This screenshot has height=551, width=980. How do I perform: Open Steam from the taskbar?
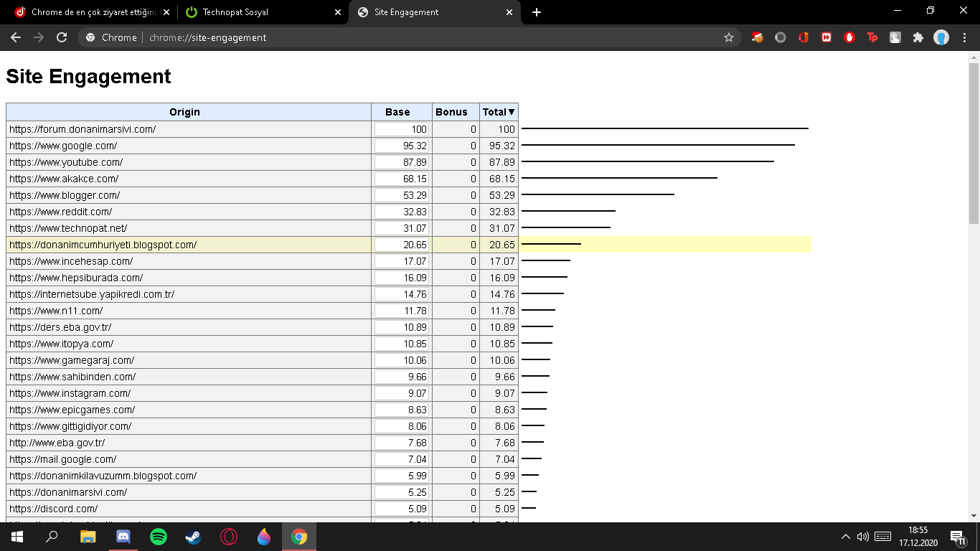click(194, 537)
